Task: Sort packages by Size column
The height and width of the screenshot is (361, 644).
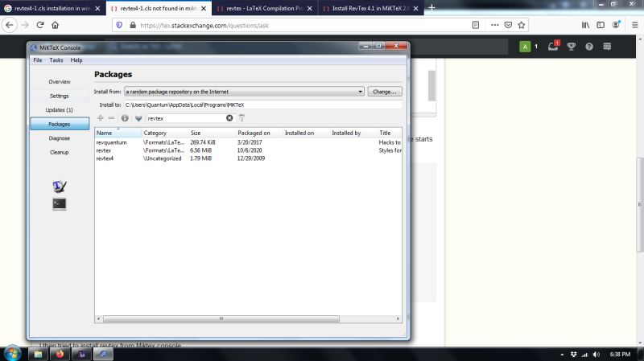Action: pos(213,133)
